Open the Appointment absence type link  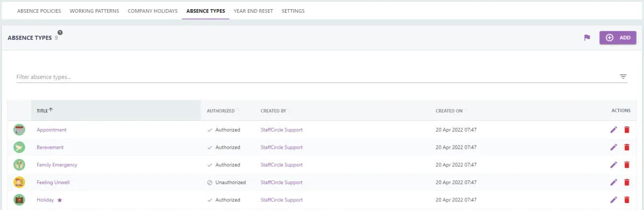click(x=52, y=129)
